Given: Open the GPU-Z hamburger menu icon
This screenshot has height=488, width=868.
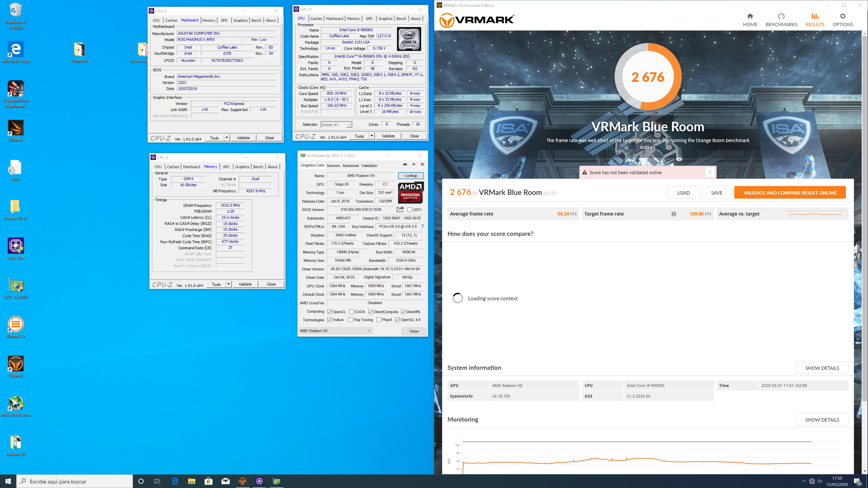Looking at the screenshot, I should [422, 164].
